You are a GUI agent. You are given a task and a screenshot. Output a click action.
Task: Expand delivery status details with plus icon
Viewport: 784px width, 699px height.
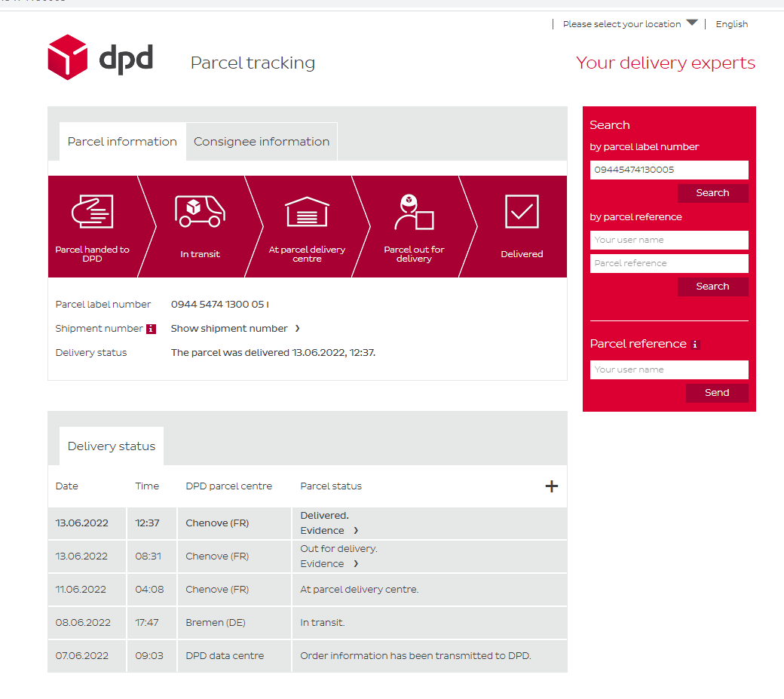pyautogui.click(x=552, y=486)
